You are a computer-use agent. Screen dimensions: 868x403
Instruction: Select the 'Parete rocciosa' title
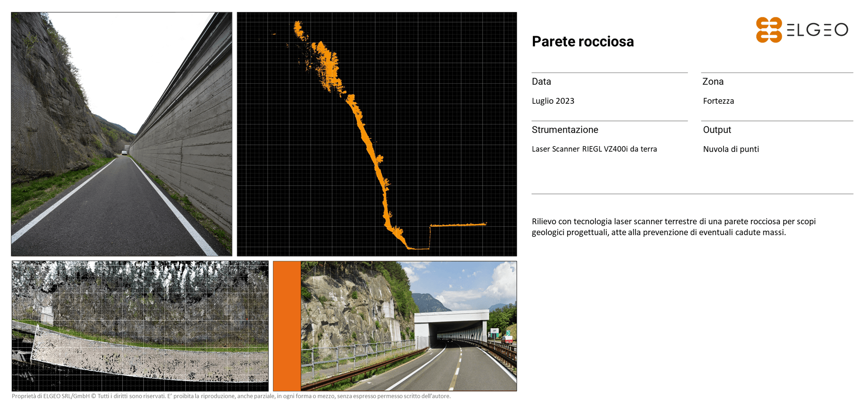click(582, 42)
